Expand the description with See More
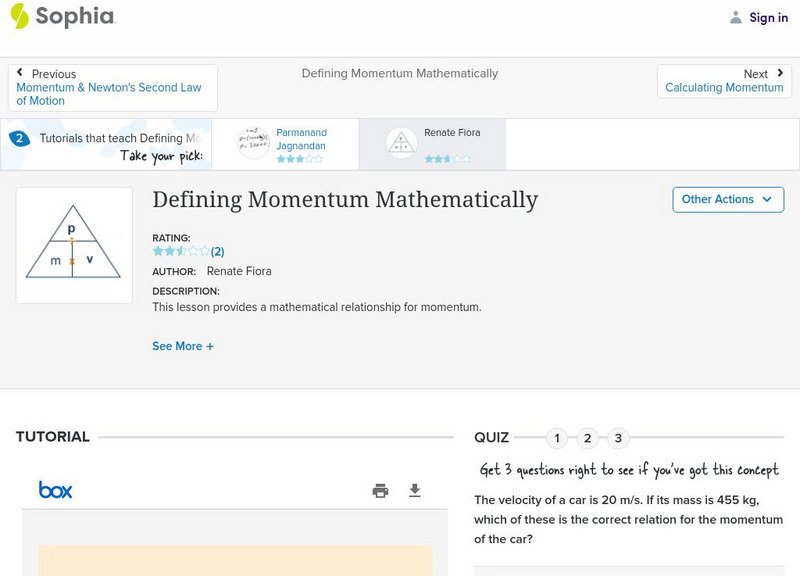Screen dimensions: 800x576 pyautogui.click(x=183, y=345)
